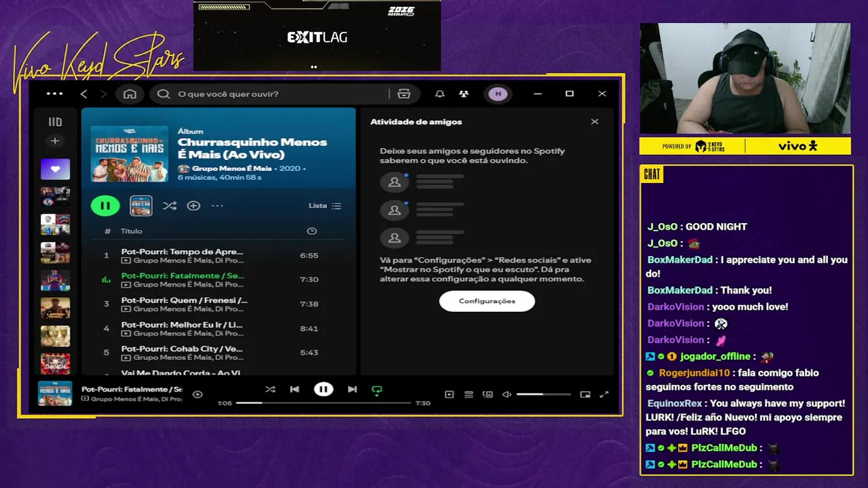Go back with the left arrow
The height and width of the screenshot is (488, 868).
click(84, 94)
